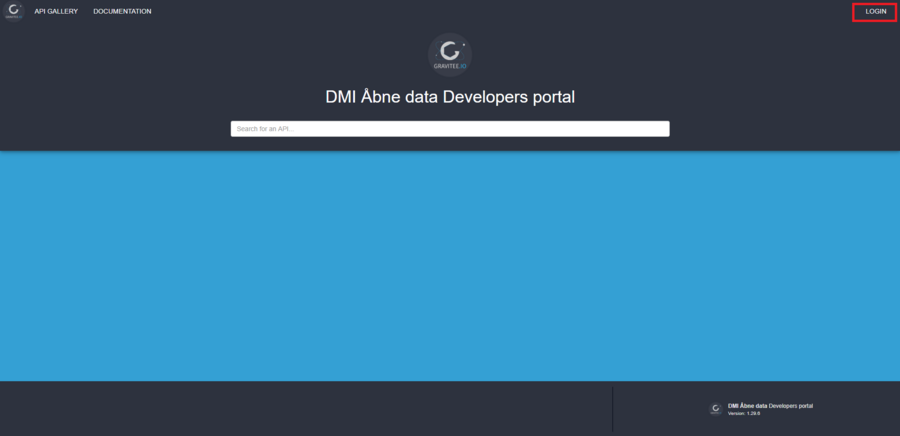
Task: Select the footer portal name text
Action: (770, 406)
